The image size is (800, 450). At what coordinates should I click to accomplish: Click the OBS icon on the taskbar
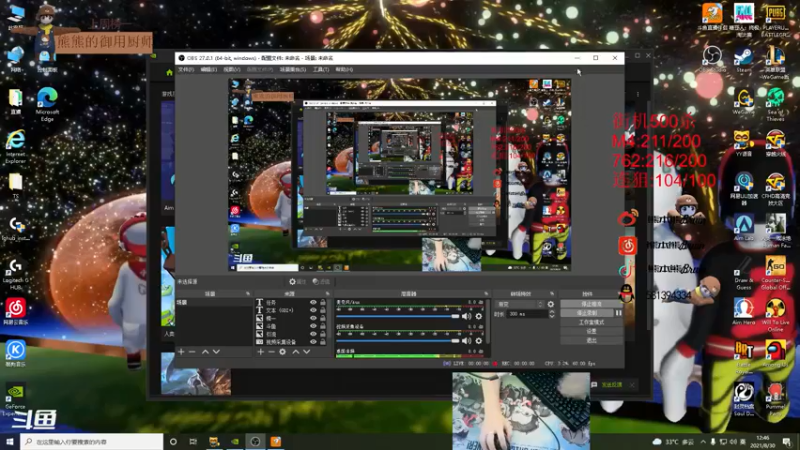click(x=255, y=441)
